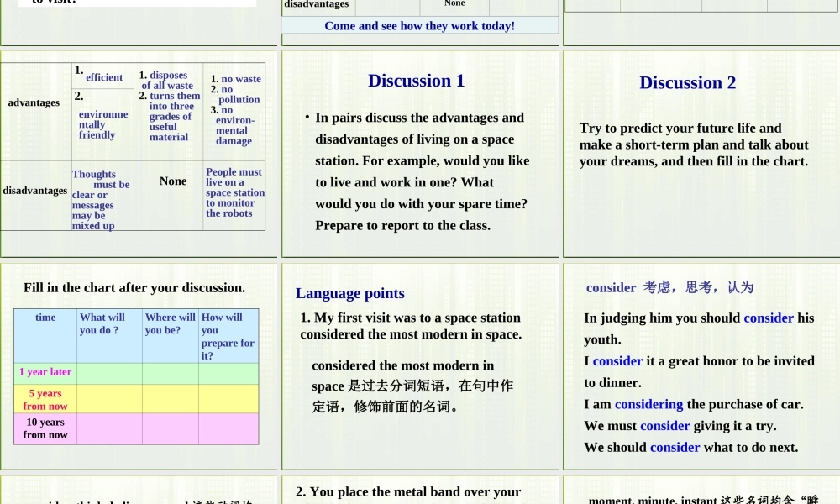Pick the slide explaining the word consider
The width and height of the screenshot is (840, 504).
click(701, 367)
